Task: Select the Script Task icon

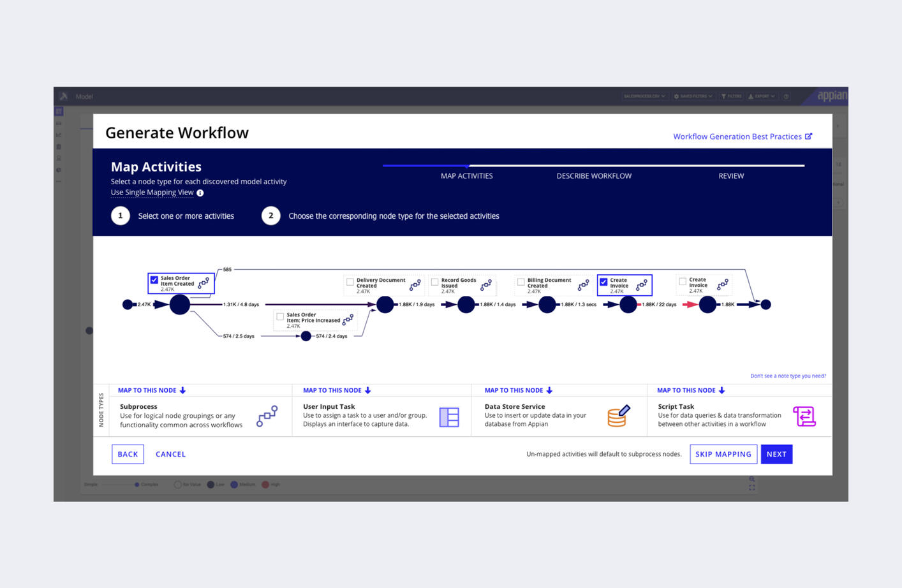Action: pyautogui.click(x=804, y=416)
